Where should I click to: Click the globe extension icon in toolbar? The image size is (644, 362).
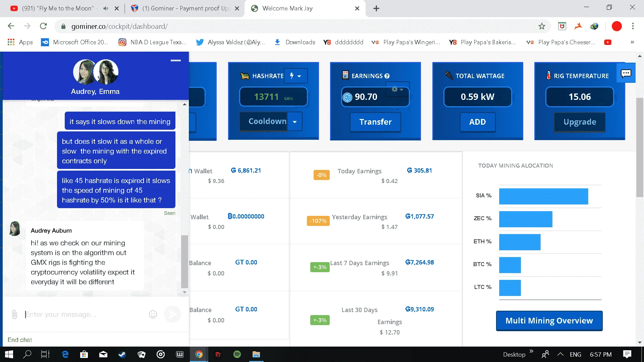click(594, 26)
